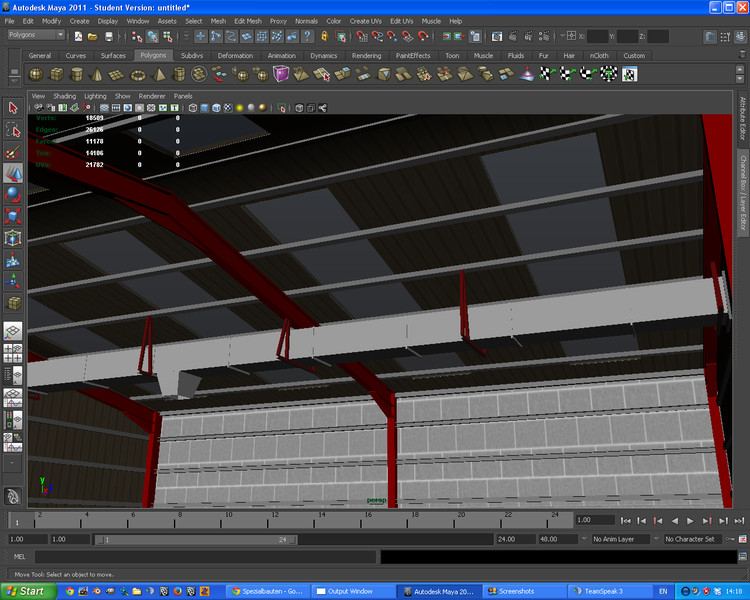Select the Select tool arrow in toolbox
The width and height of the screenshot is (750, 600).
point(13,108)
